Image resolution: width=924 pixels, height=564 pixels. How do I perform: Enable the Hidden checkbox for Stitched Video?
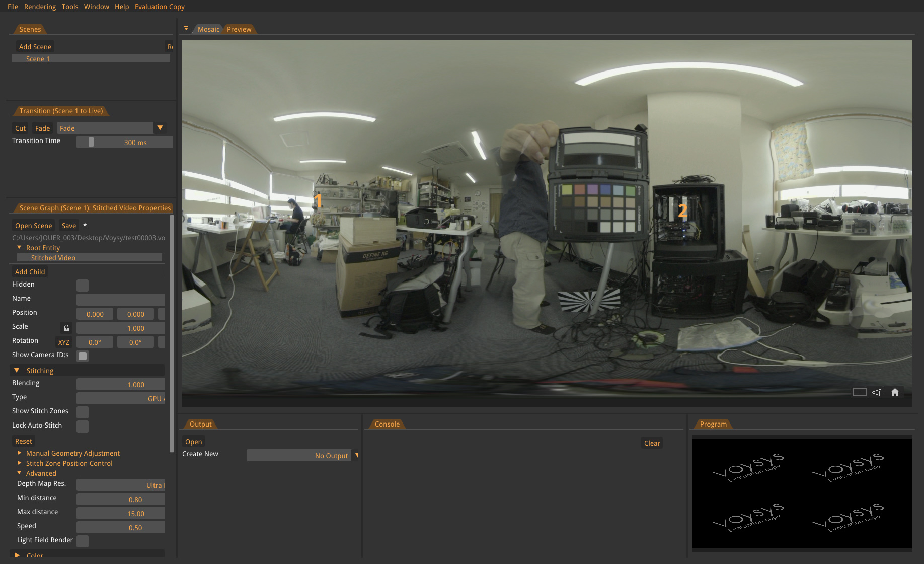(82, 286)
